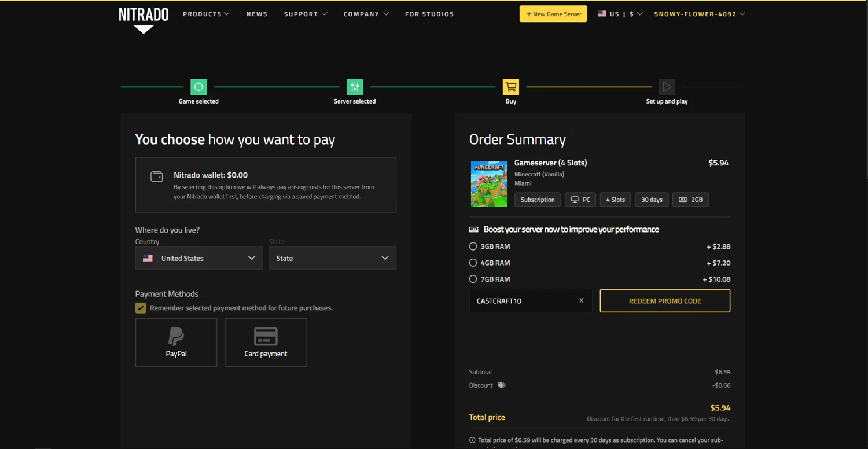Click the Minecraft (Vanilla) text

click(x=539, y=174)
